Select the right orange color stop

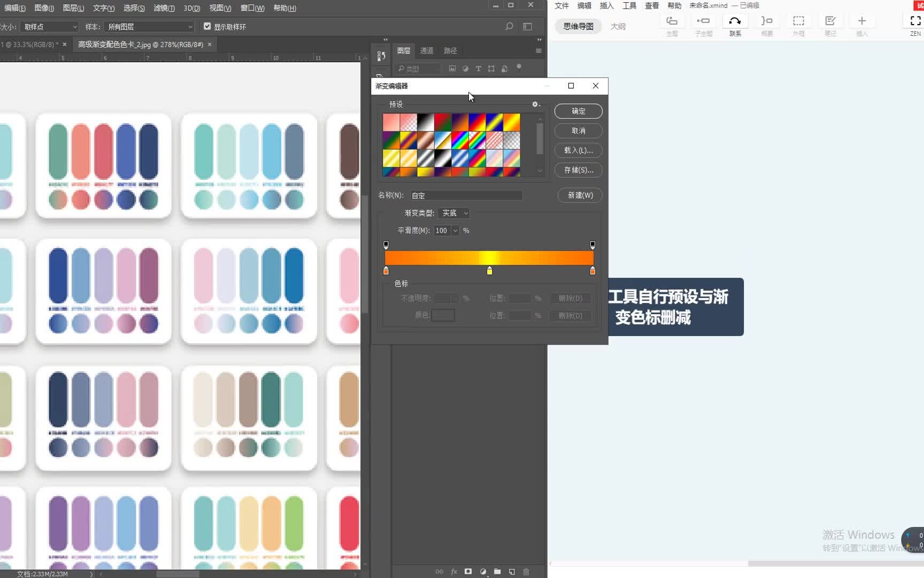coord(592,271)
